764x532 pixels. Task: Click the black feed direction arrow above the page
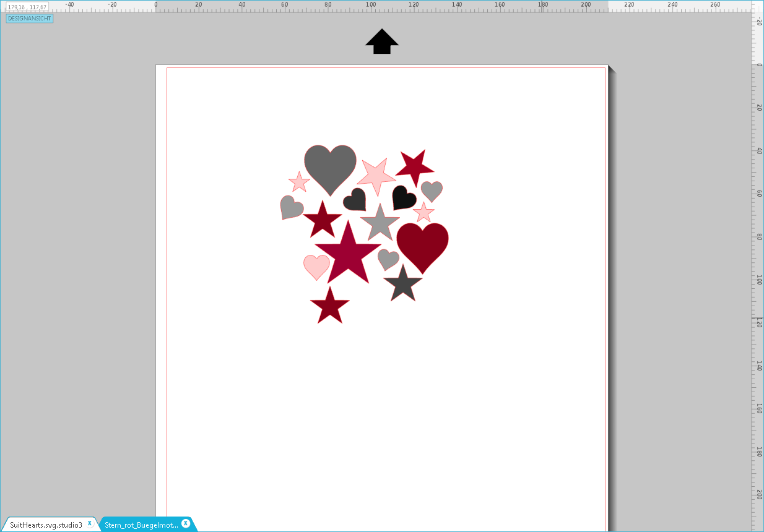click(x=382, y=41)
